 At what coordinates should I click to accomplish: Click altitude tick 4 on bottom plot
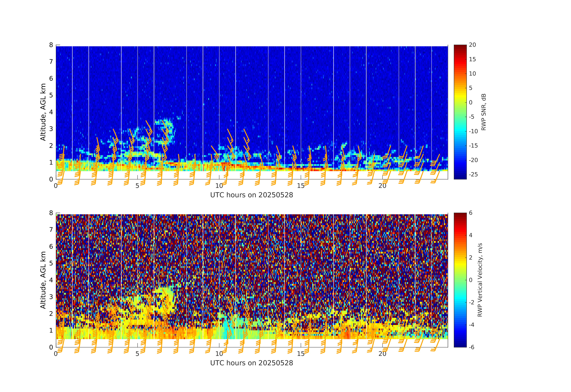tap(51, 280)
